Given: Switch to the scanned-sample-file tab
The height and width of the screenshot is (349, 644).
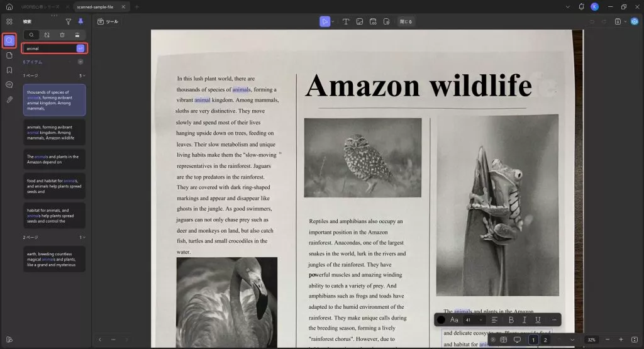Looking at the screenshot, I should coord(95,7).
